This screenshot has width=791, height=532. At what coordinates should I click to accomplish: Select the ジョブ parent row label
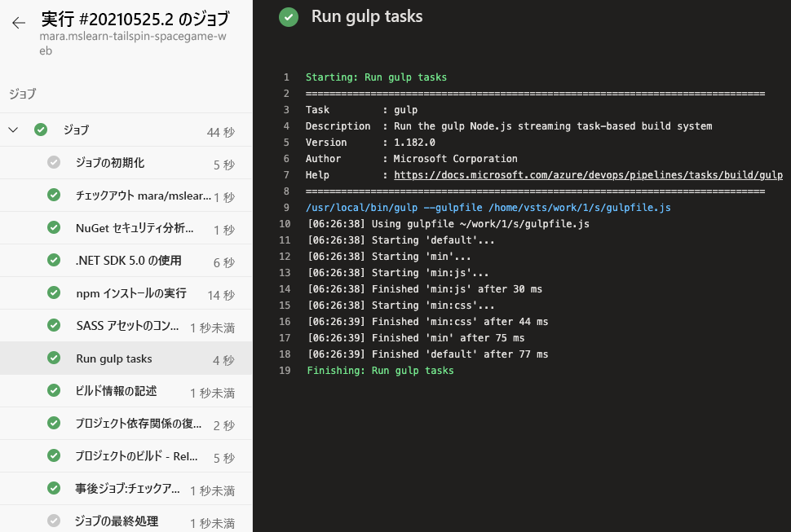(x=76, y=130)
